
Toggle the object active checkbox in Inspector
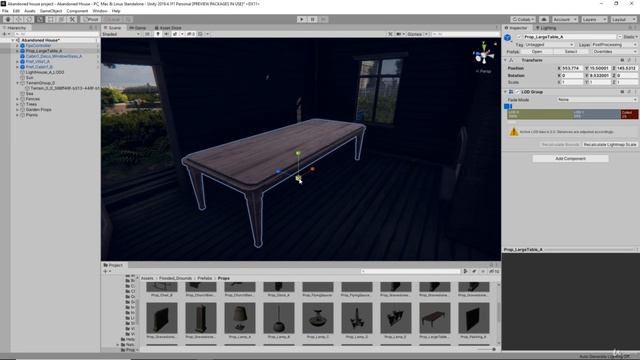pos(519,37)
